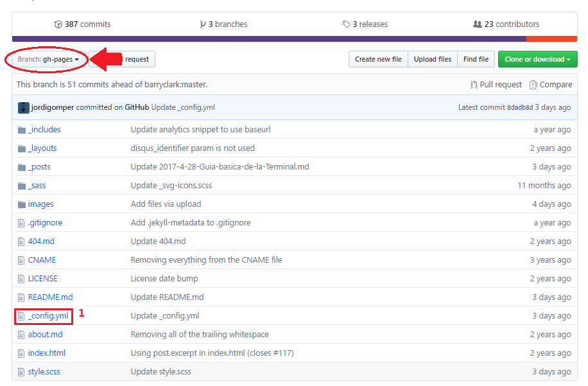Click commit message 'Add files via upload'

(166, 204)
